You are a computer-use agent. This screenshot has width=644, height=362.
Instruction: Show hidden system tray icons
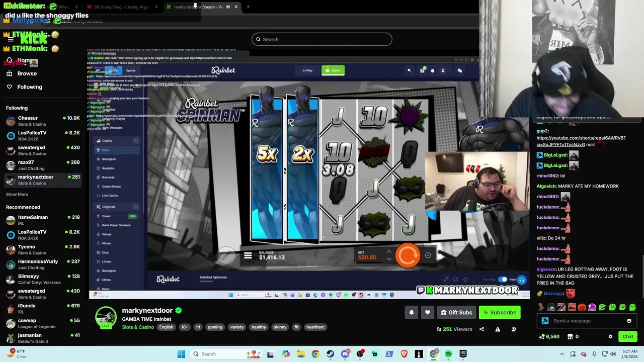pyautogui.click(x=562, y=354)
